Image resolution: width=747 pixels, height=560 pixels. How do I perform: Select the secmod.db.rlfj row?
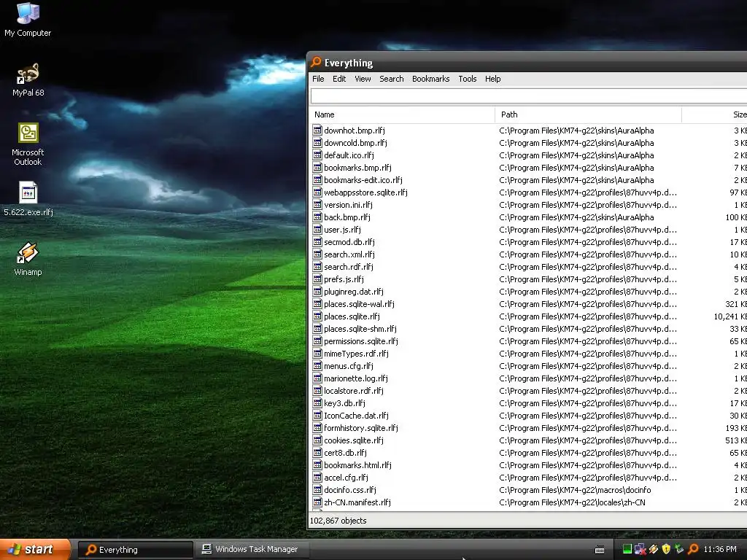(x=529, y=241)
